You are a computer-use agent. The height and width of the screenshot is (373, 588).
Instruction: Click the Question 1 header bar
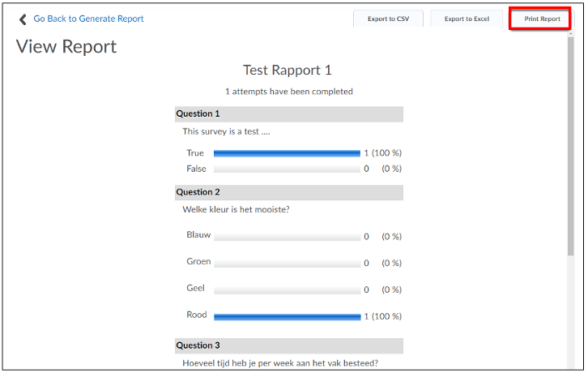pos(289,114)
